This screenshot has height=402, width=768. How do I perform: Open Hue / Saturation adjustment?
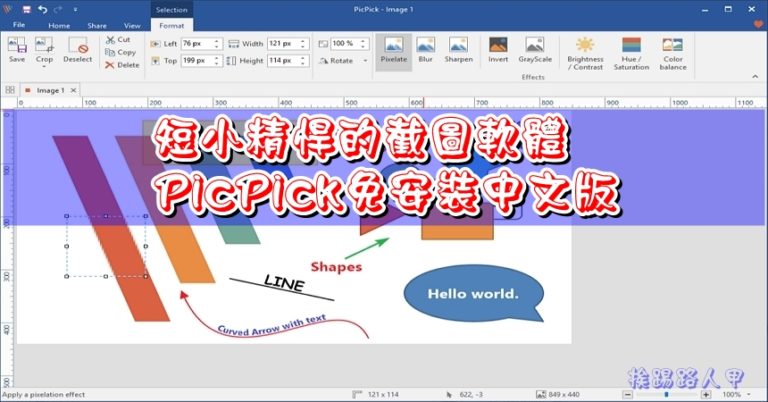(x=631, y=52)
